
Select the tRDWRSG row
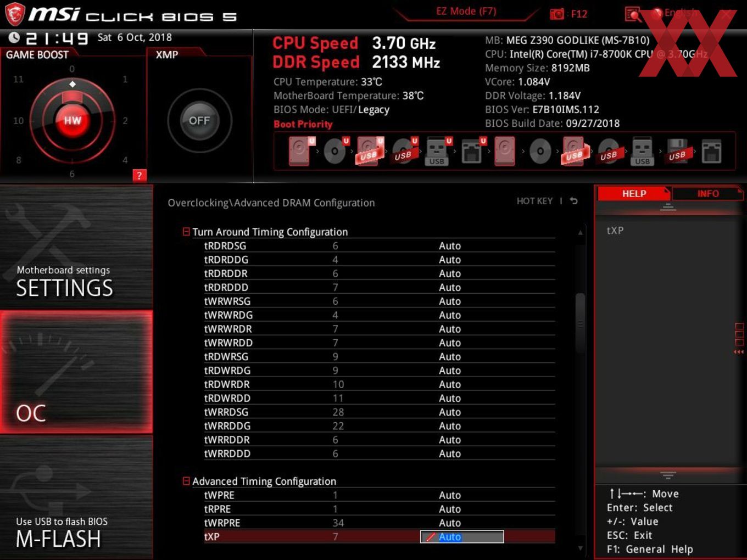(379, 356)
